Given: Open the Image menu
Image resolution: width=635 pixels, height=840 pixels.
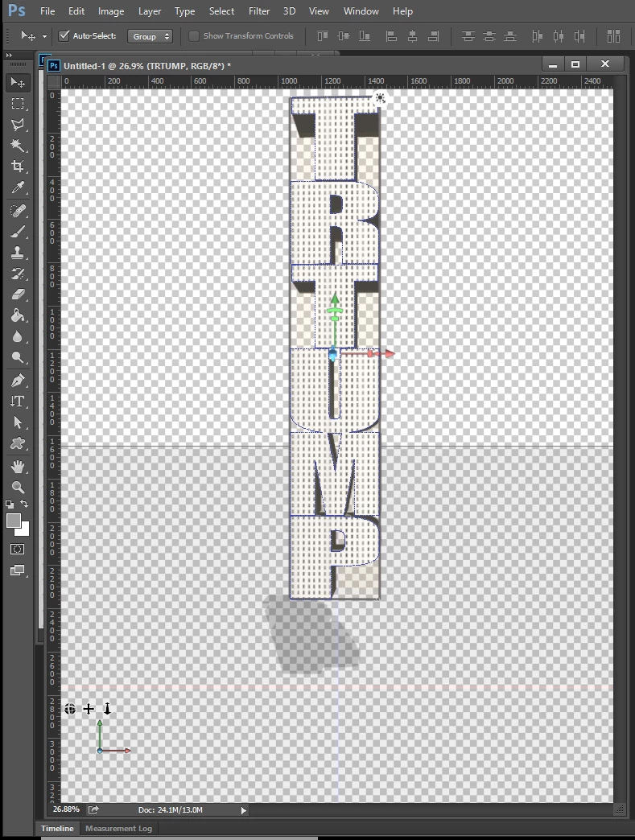Looking at the screenshot, I should click(111, 10).
